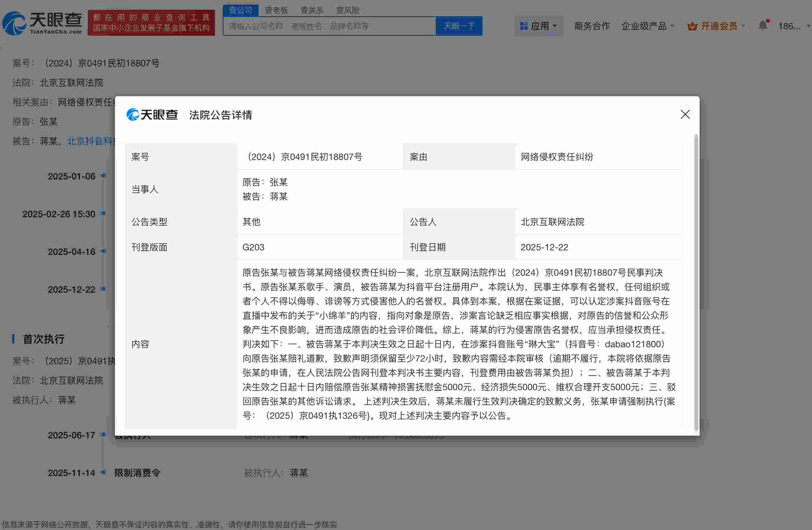Switch to the 查风险 tab
812x530 pixels.
pyautogui.click(x=347, y=10)
